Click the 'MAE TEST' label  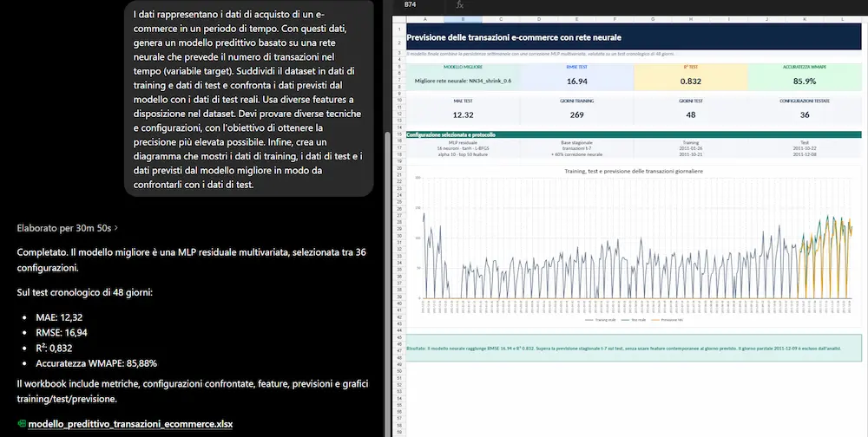463,101
